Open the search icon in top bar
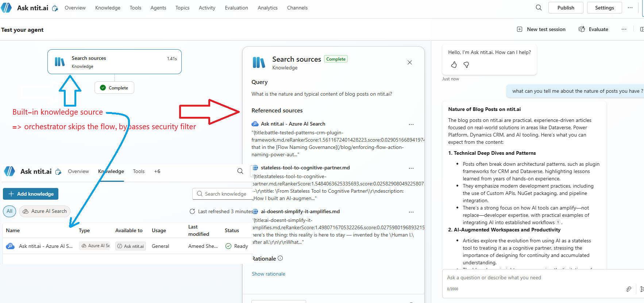This screenshot has width=644, height=303. [539, 8]
